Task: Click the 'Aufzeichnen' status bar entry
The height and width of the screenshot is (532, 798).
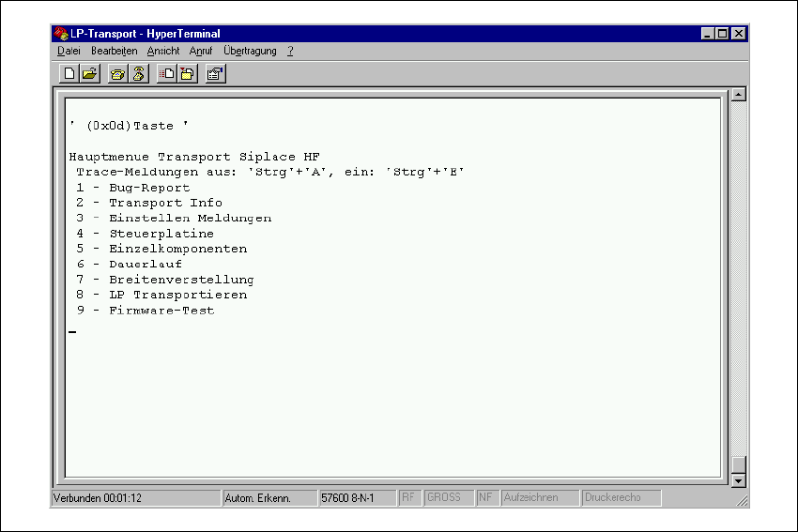Action: pos(540,498)
